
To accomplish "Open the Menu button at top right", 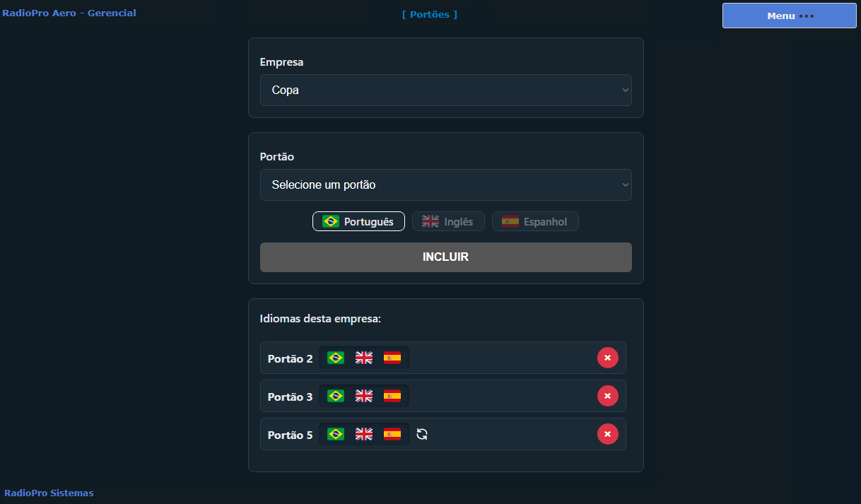I will (789, 16).
